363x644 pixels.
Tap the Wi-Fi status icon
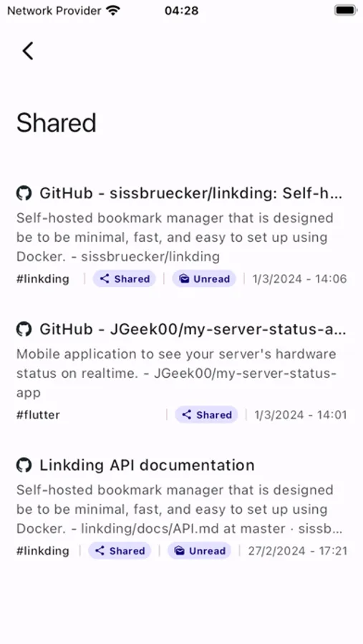tap(112, 10)
